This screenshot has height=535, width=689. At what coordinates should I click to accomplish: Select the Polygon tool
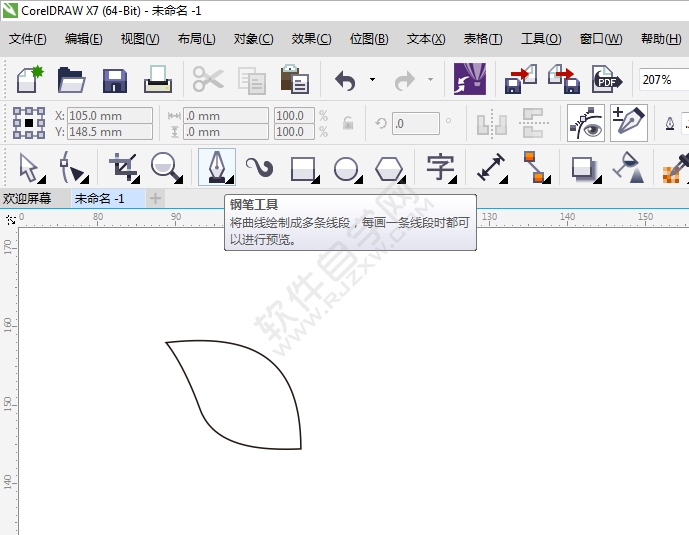click(389, 167)
